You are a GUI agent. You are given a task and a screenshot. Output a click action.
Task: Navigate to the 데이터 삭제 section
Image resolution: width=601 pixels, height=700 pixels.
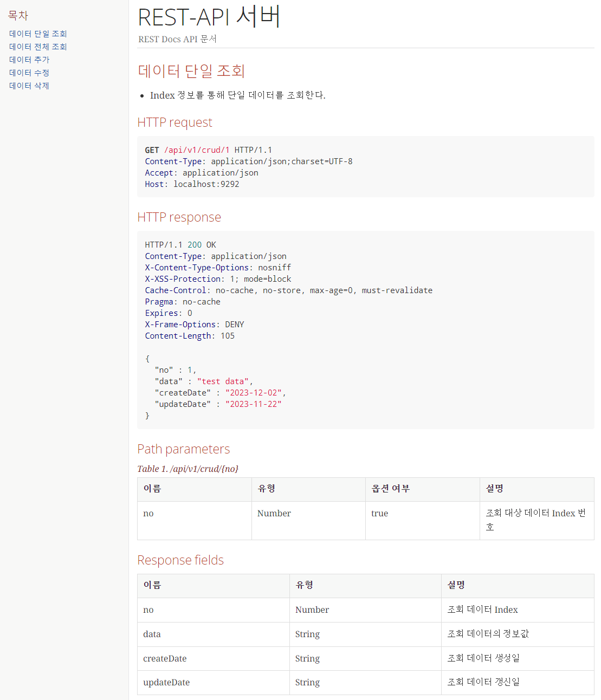(x=29, y=86)
